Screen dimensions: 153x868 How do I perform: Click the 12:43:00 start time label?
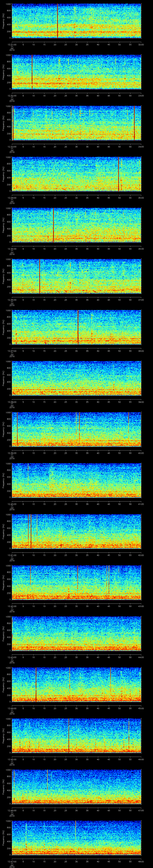pyautogui.click(x=12, y=657)
